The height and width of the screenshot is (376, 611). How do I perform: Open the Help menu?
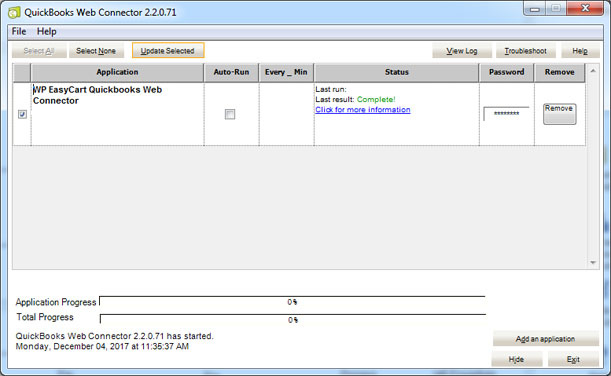[x=46, y=32]
